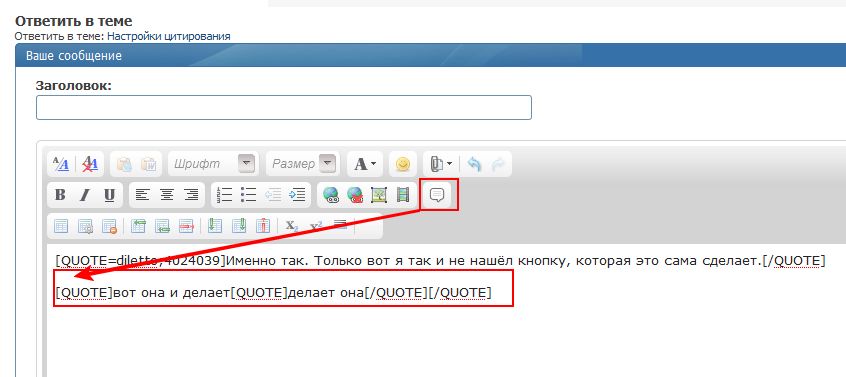
Task: Click the Insert Column Before icon
Action: (x=215, y=225)
